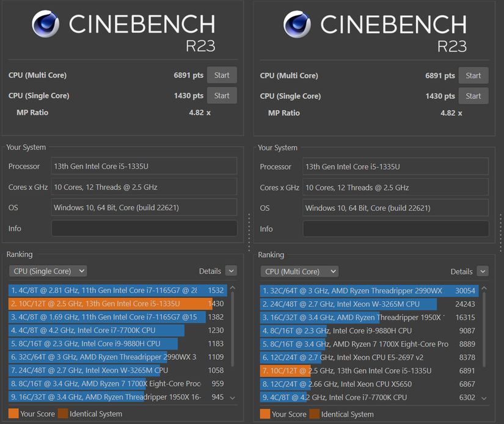Expand Details chevron in left ranking panel
This screenshot has height=424, width=504.
tap(231, 271)
